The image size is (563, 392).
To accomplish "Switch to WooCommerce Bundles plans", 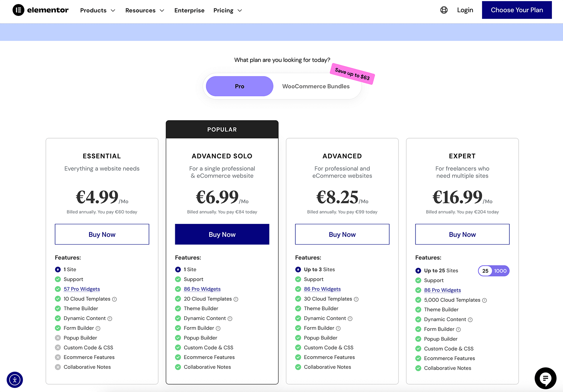I will point(316,86).
